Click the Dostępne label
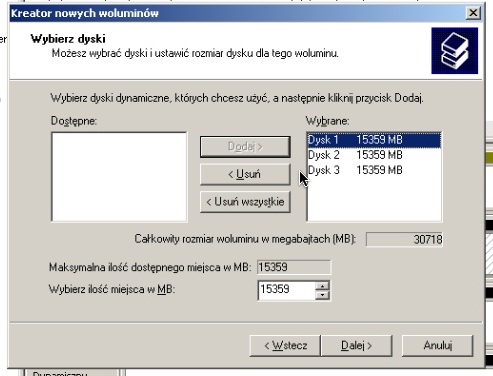Viewport: 493px width, 376px height. click(74, 121)
